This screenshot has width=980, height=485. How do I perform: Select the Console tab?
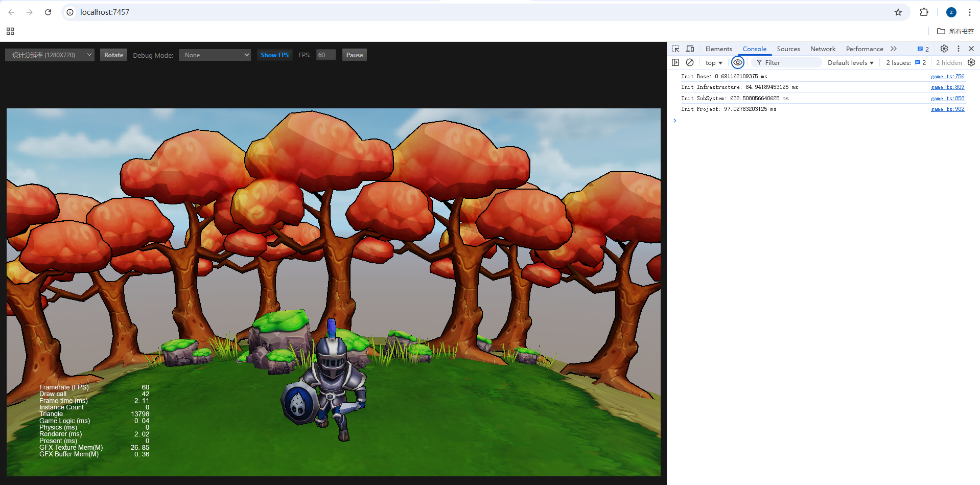tap(754, 49)
